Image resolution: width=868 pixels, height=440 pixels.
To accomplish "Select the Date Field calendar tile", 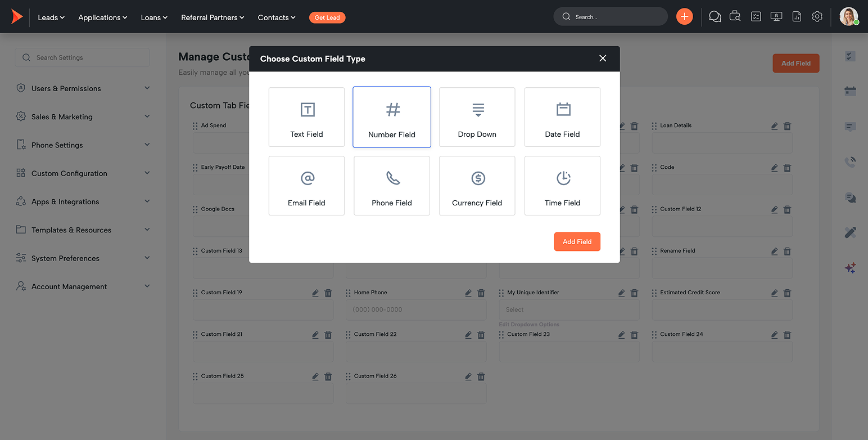I will click(562, 117).
